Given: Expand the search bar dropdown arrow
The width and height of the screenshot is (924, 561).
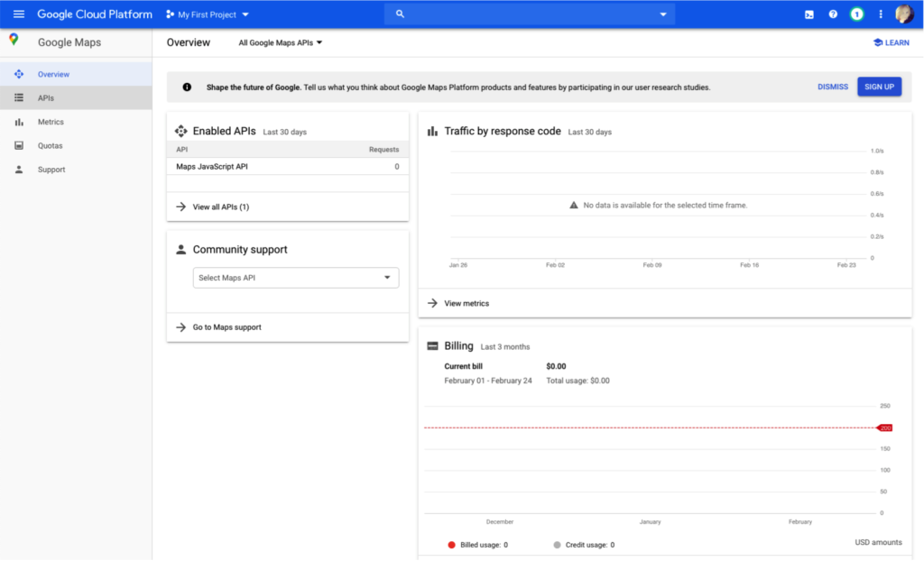Looking at the screenshot, I should coord(663,14).
